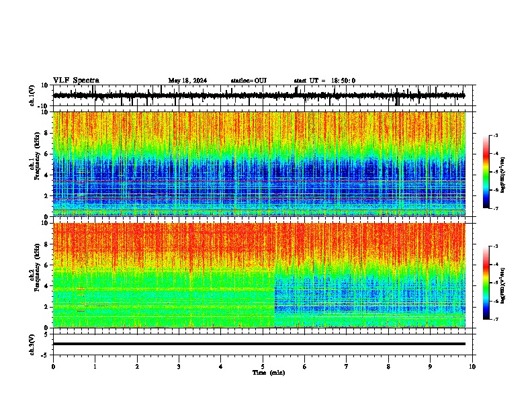532x411 pixels.
Task: Click time axis tick label "6"
Action: click(x=305, y=367)
